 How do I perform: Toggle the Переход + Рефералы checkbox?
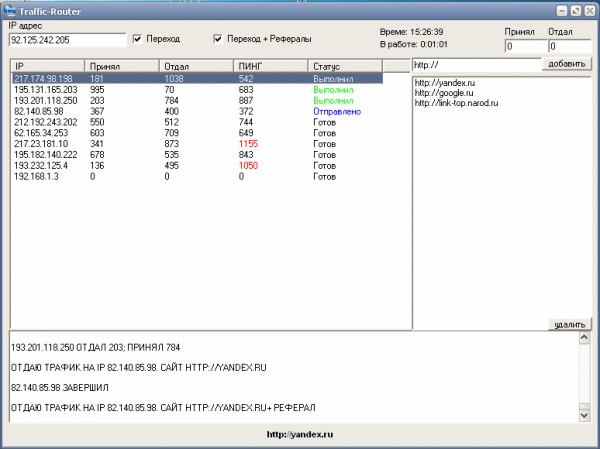pos(217,39)
